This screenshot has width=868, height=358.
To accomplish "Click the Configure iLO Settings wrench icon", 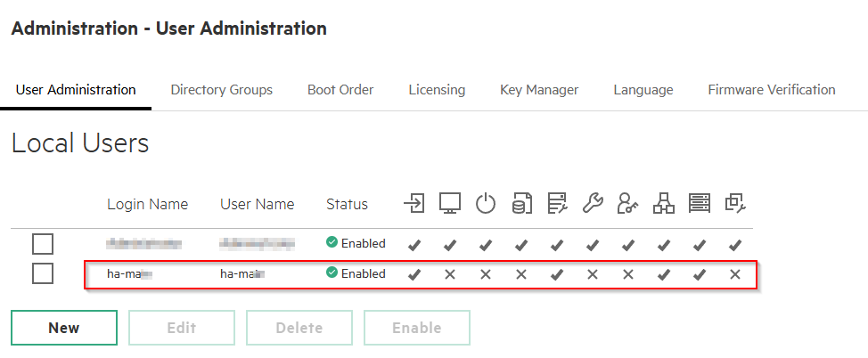I will [x=593, y=204].
